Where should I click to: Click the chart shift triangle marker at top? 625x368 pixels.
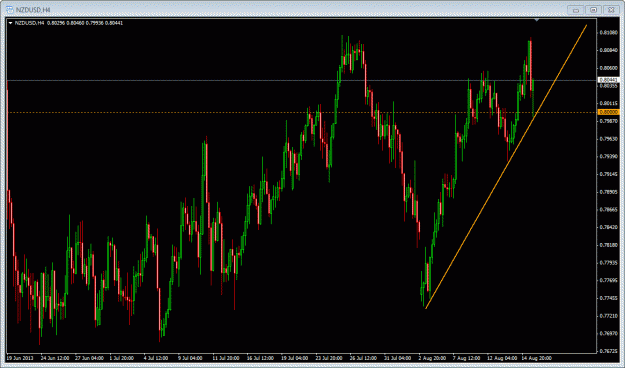537,19
